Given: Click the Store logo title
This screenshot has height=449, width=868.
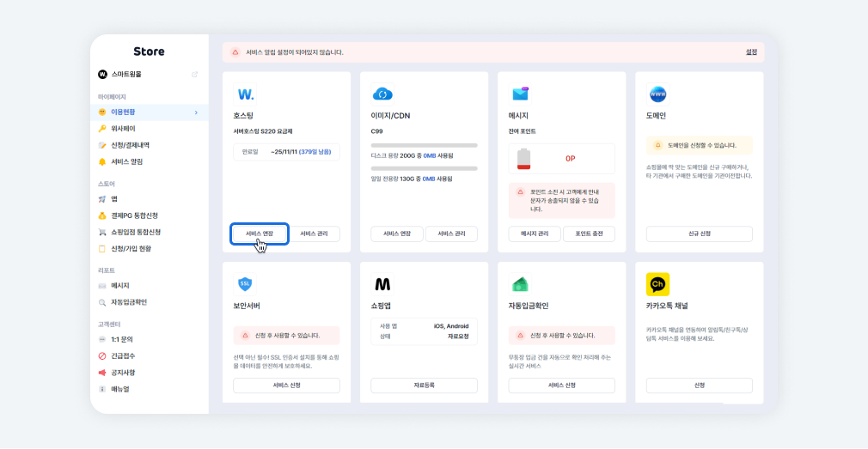Looking at the screenshot, I should pyautogui.click(x=149, y=52).
